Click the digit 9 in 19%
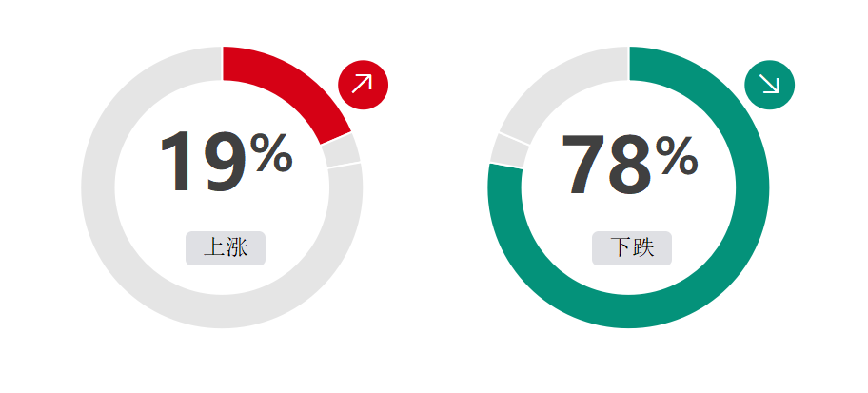Viewport: 868px width, 393px height. pos(226,162)
